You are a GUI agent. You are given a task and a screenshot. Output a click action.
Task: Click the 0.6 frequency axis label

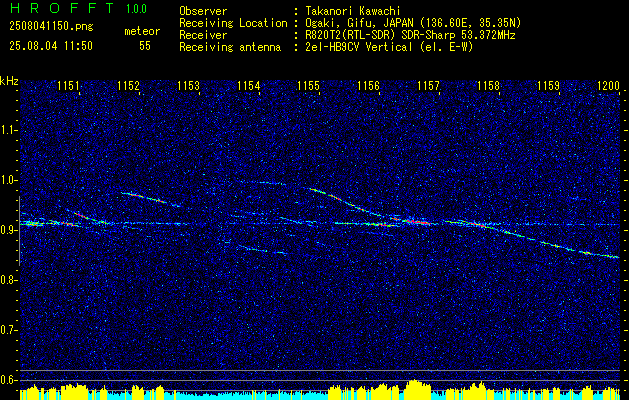click(x=9, y=380)
